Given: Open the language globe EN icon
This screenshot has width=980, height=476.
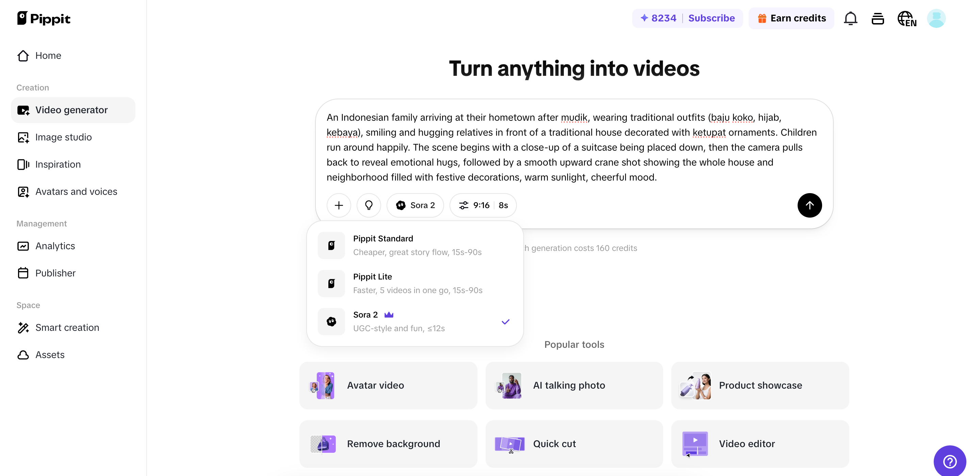Looking at the screenshot, I should coord(906,18).
